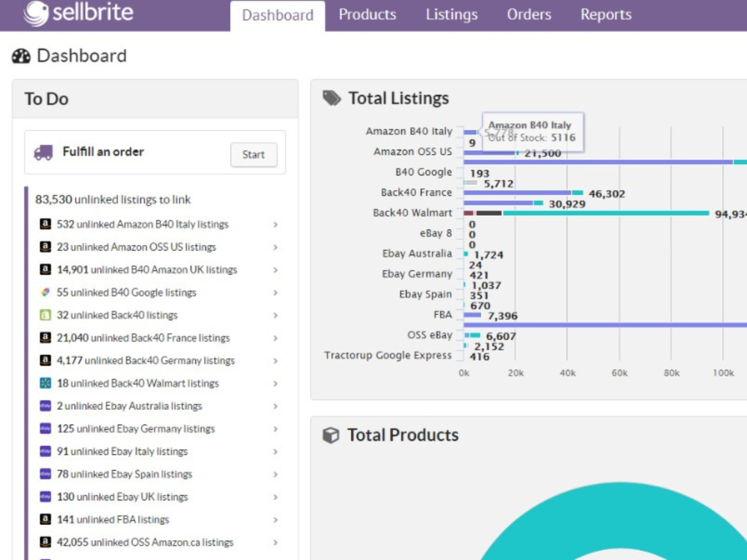Open 532 unlinked Amazon B40 Italy listings
The width and height of the screenshot is (747, 560).
click(x=143, y=224)
